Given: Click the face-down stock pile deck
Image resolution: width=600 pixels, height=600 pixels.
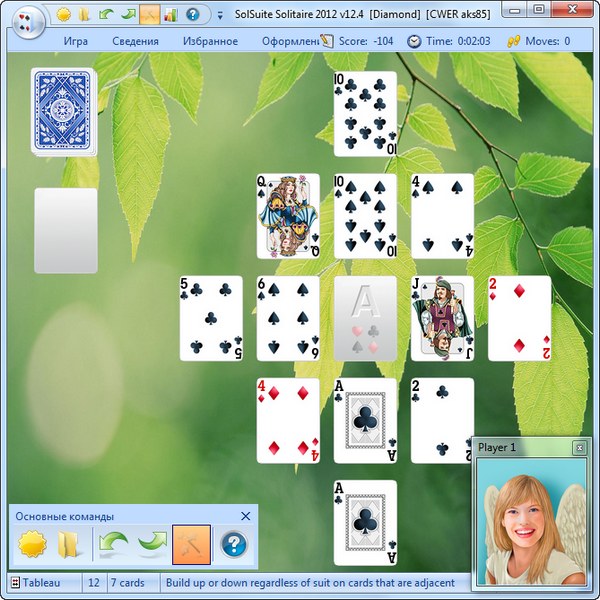Looking at the screenshot, I should point(66,111).
